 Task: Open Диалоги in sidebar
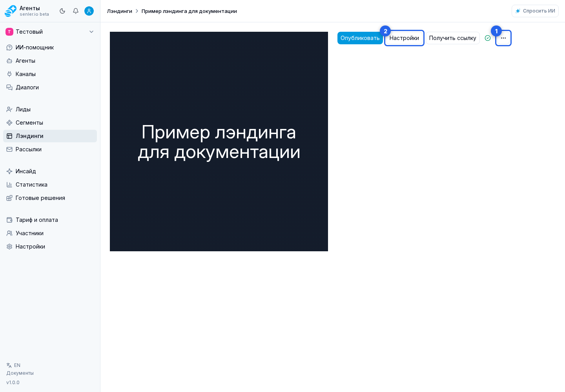click(x=50, y=87)
